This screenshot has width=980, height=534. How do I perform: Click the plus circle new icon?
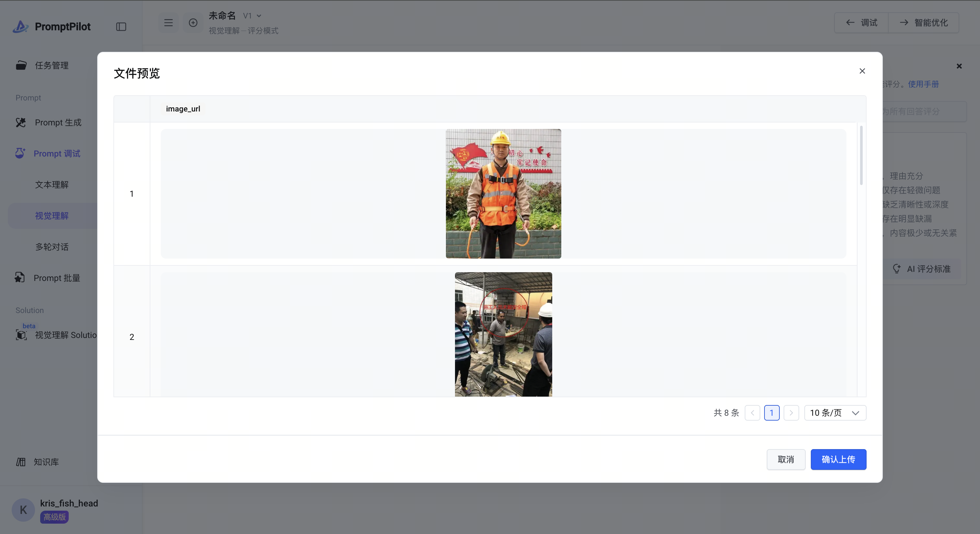pyautogui.click(x=193, y=23)
